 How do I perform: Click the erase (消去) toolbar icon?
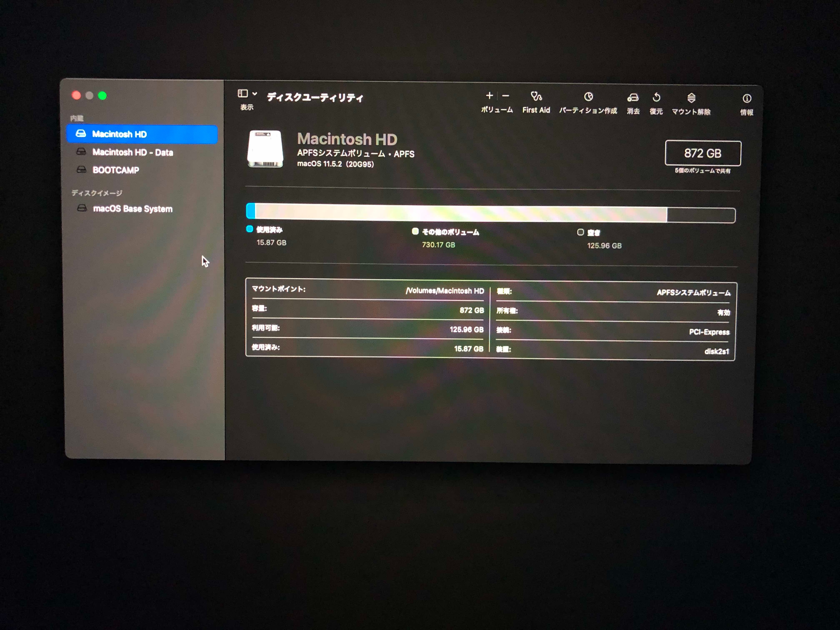[633, 98]
